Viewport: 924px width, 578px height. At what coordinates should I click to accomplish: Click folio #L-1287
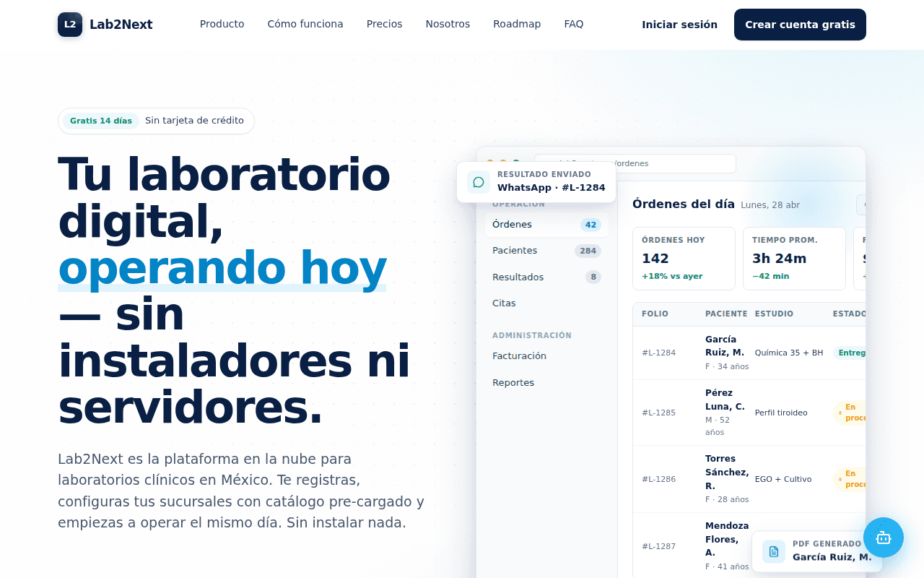(659, 547)
